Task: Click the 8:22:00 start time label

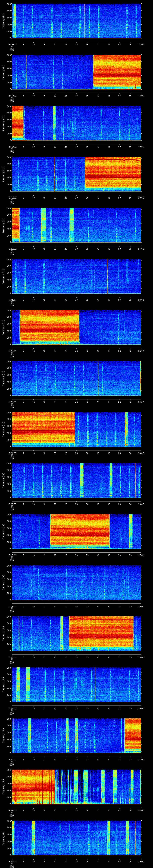Action: click(x=12, y=351)
